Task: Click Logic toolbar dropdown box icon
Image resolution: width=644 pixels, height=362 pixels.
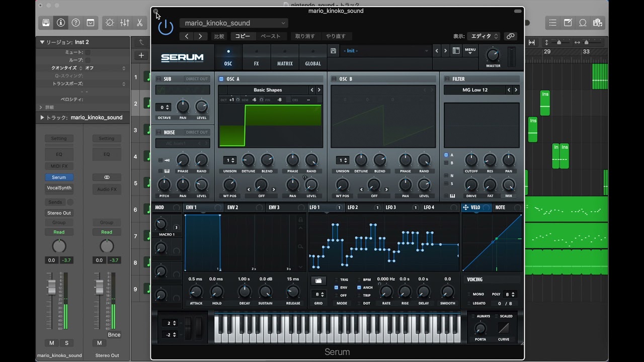Action: (91, 23)
